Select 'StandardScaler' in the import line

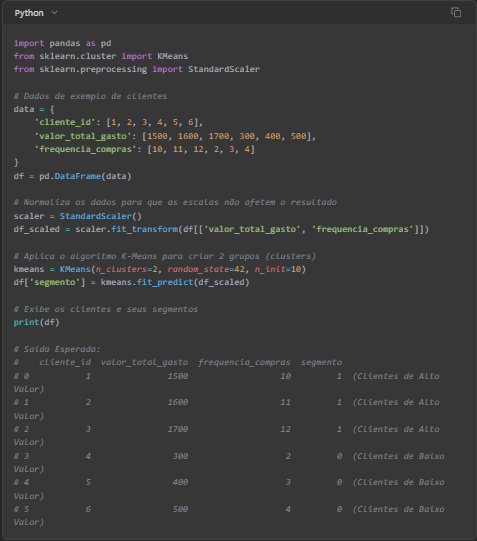(224, 69)
